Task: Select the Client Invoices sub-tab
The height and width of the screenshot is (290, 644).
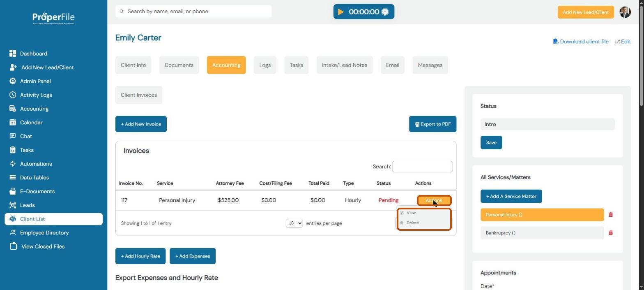Action: [139, 95]
